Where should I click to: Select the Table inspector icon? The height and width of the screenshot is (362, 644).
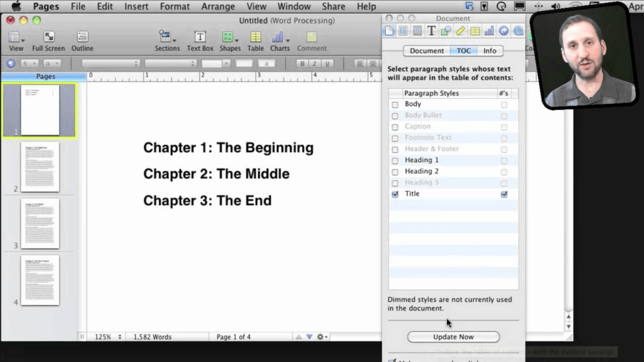(475, 31)
